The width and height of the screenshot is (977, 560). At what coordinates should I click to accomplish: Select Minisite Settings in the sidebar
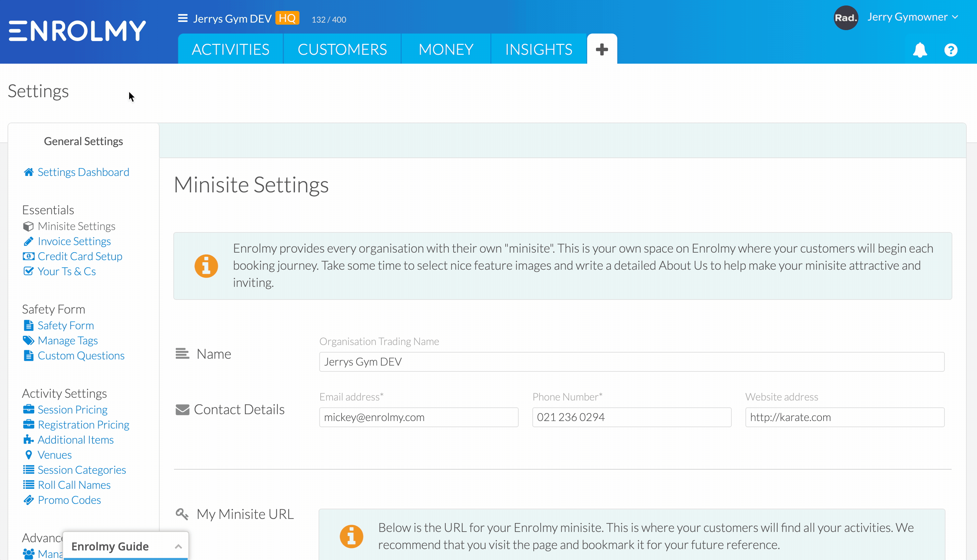click(77, 226)
